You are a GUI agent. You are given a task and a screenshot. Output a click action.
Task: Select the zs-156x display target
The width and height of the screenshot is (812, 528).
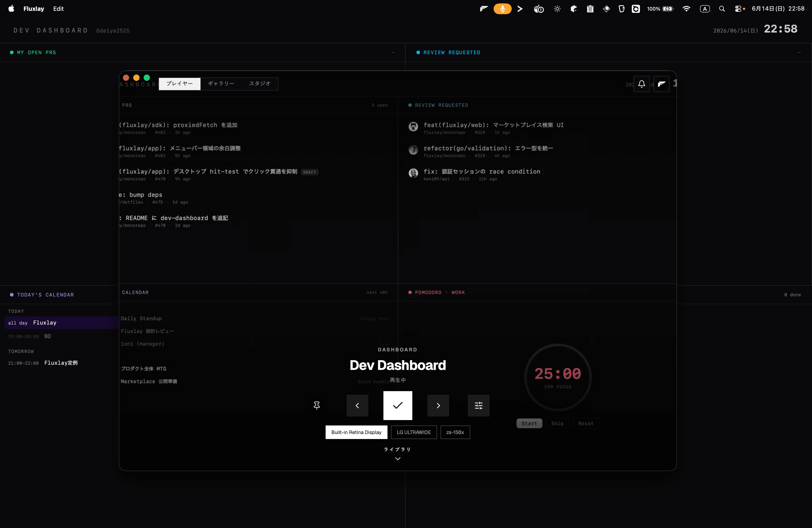(455, 432)
